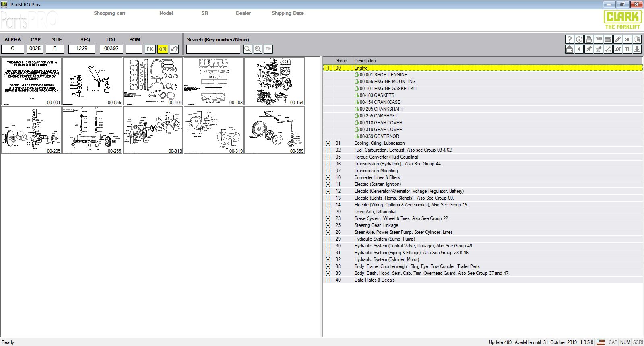This screenshot has height=346, width=644.
Task: Click the ALPHA input field
Action: tap(12, 49)
